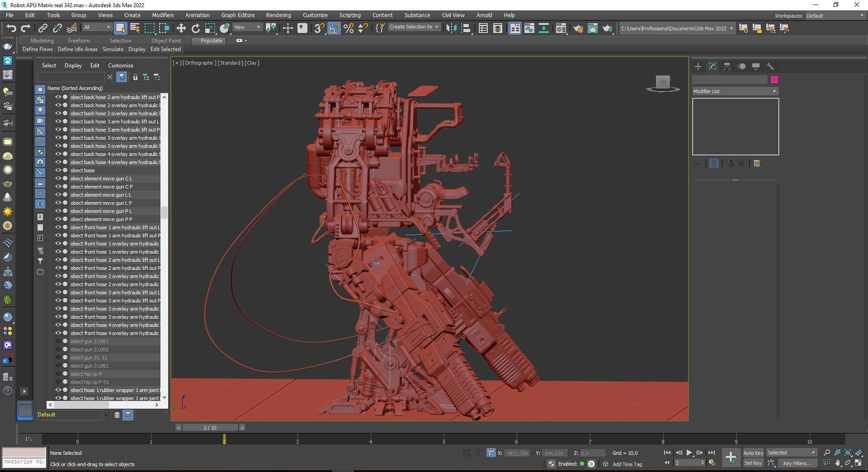This screenshot has width=868, height=472.
Task: Click the pink object color swatch
Action: (x=774, y=80)
